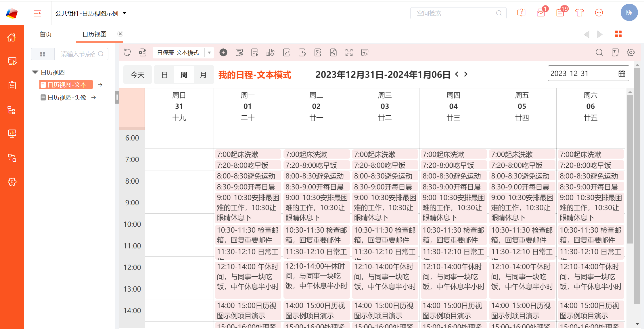Viewport: 644px width, 329px height.
Task: Click the 今天 button
Action: 137,75
